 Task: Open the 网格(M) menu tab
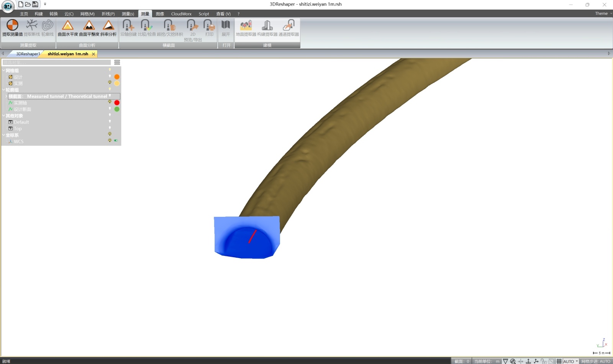[x=87, y=14]
